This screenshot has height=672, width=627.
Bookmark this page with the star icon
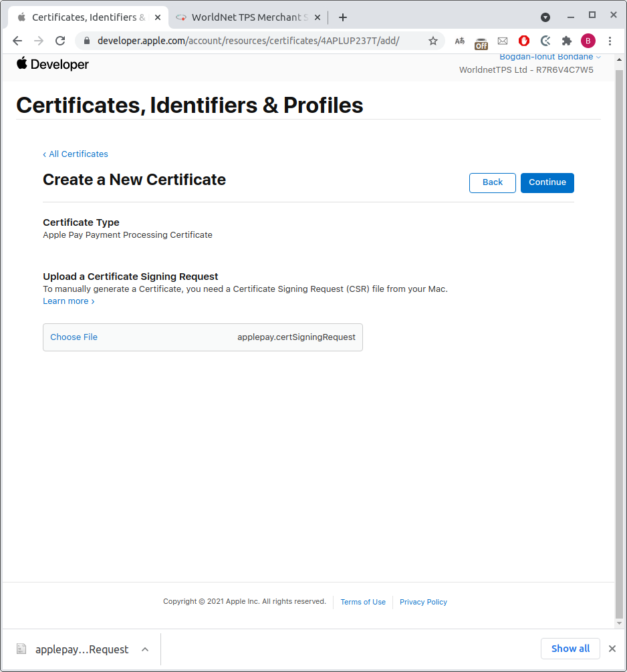click(x=433, y=41)
